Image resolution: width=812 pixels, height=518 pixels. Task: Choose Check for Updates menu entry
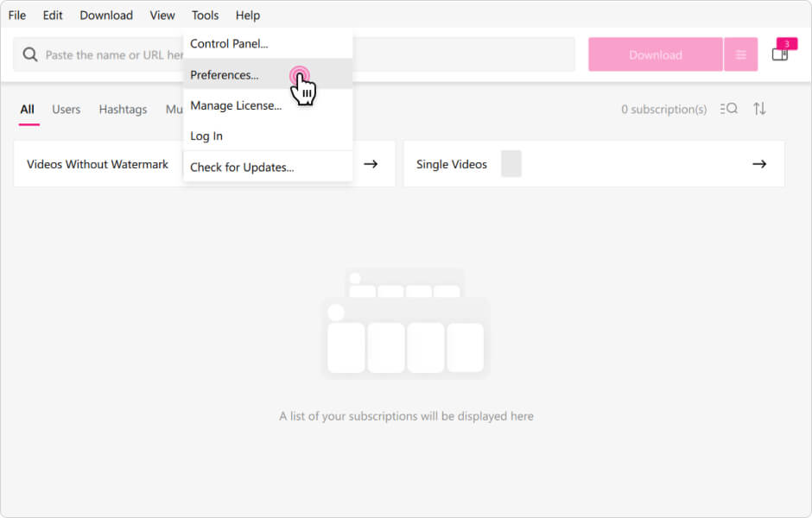pos(242,167)
